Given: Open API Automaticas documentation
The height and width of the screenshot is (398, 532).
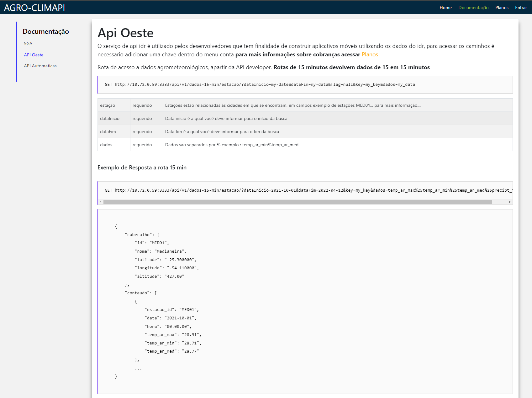Looking at the screenshot, I should click(40, 66).
